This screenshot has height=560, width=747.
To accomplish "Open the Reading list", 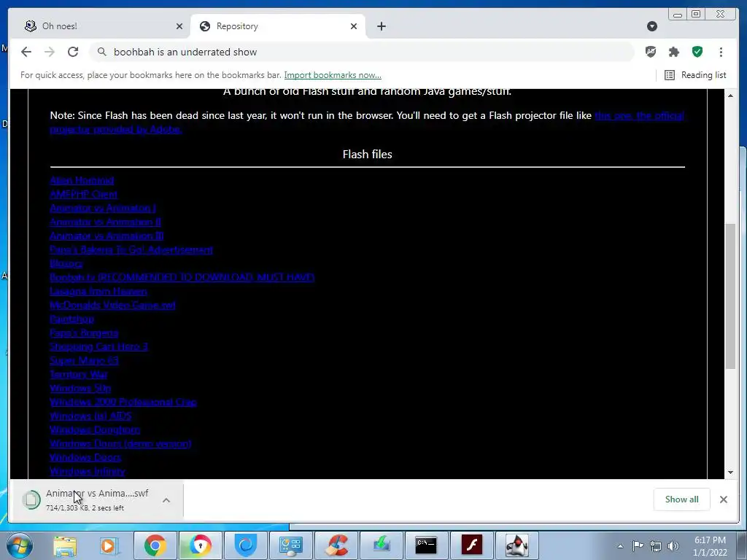I will pos(695,75).
